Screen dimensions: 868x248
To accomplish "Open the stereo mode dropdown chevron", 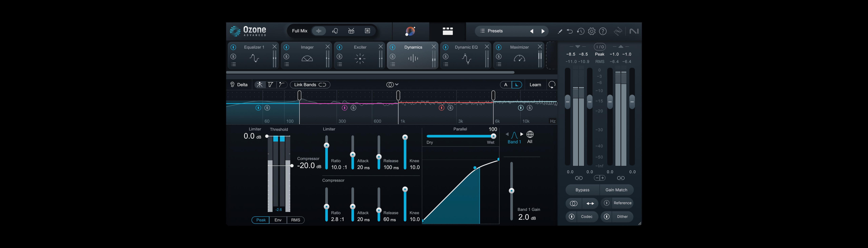I will 397,85.
